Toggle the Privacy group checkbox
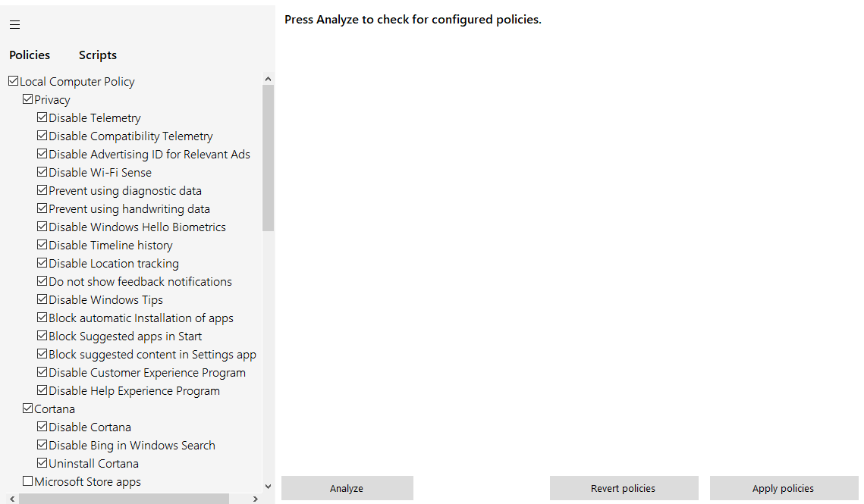The image size is (864, 504). 27,99
